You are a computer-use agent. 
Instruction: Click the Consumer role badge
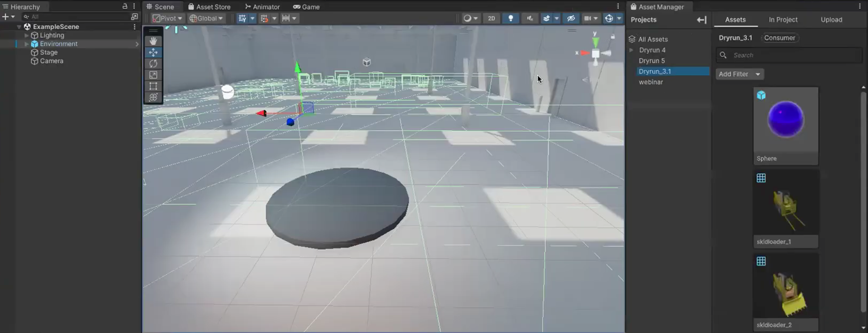tap(779, 38)
